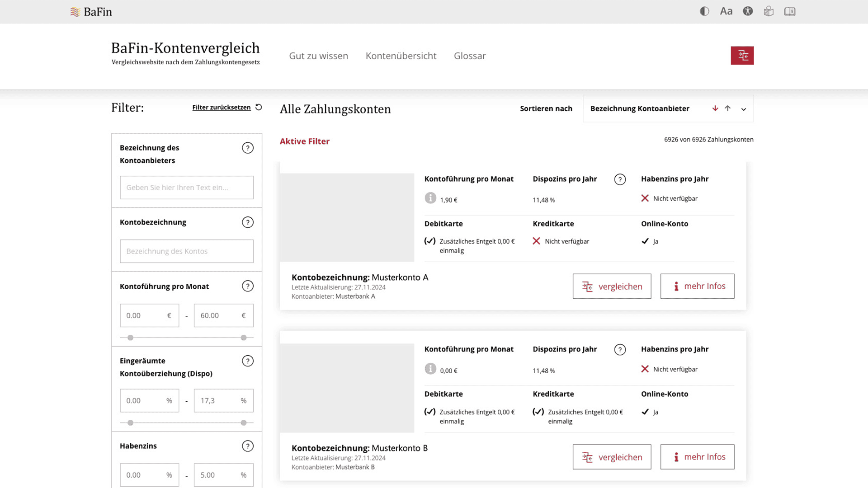The width and height of the screenshot is (868, 488).
Task: Show mehr Infos for Musterkonto B
Action: pyautogui.click(x=698, y=457)
